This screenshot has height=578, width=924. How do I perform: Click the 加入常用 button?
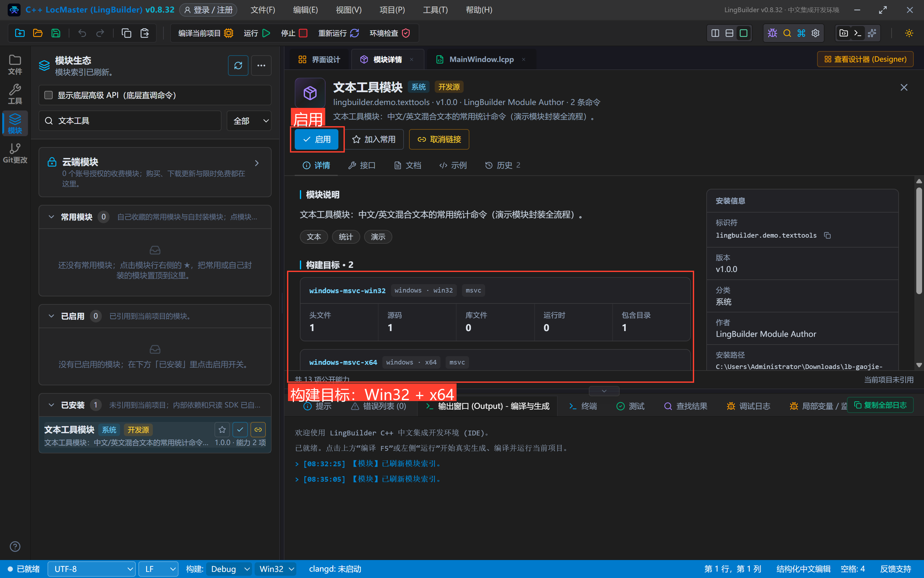(374, 139)
